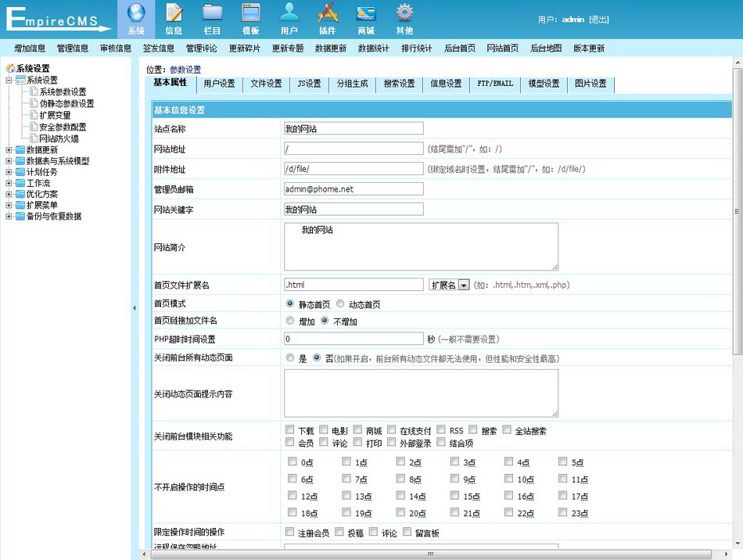Click the 参数设置 breadcrumb link
Viewport: 743px width, 560px height.
click(x=185, y=70)
